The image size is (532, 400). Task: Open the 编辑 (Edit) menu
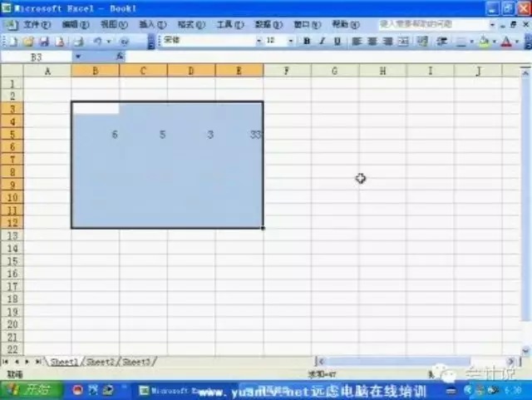(76, 24)
